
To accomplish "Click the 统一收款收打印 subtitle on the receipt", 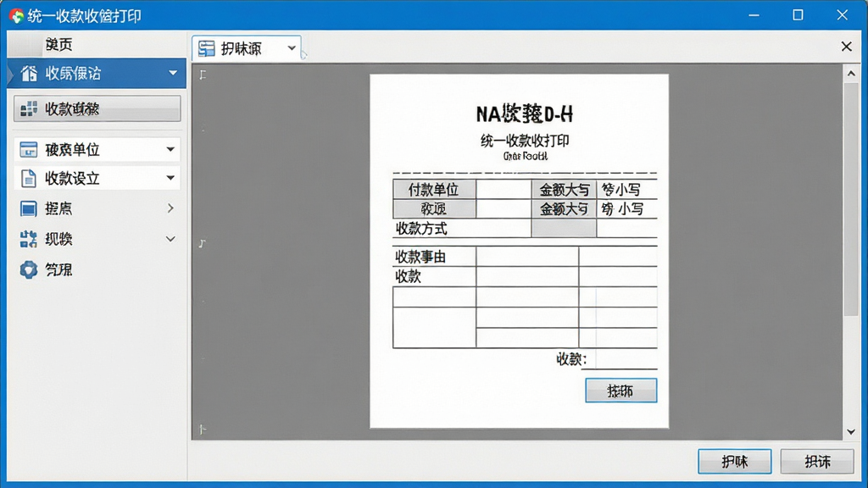I will (524, 141).
